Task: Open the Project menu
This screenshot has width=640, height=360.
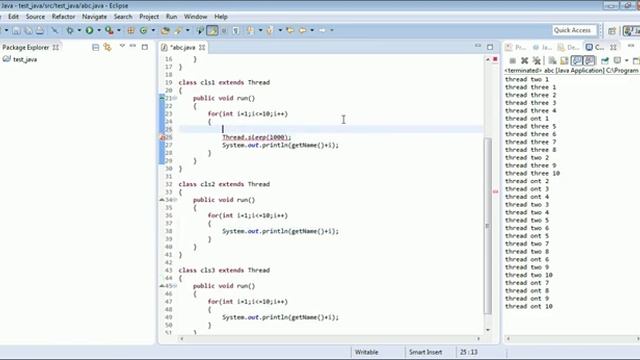Action: [x=149, y=17]
